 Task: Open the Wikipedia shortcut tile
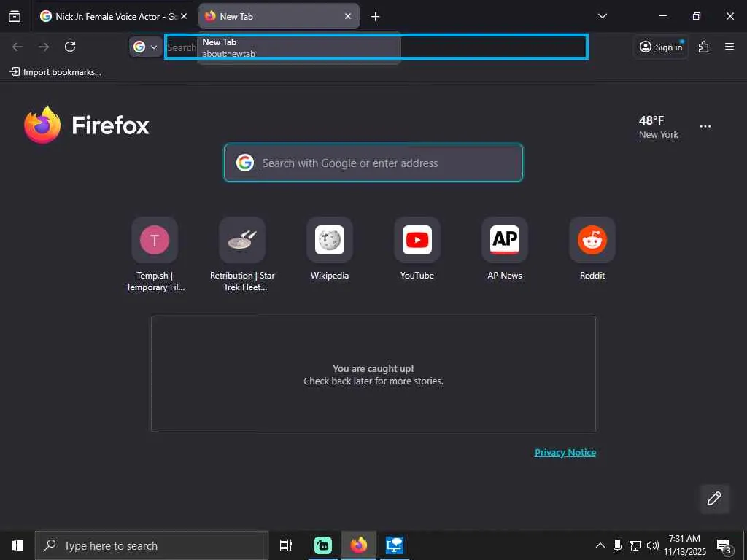click(x=330, y=249)
